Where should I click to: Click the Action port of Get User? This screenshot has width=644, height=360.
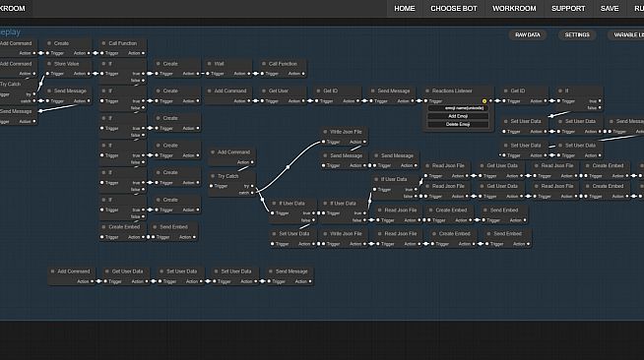coord(303,101)
